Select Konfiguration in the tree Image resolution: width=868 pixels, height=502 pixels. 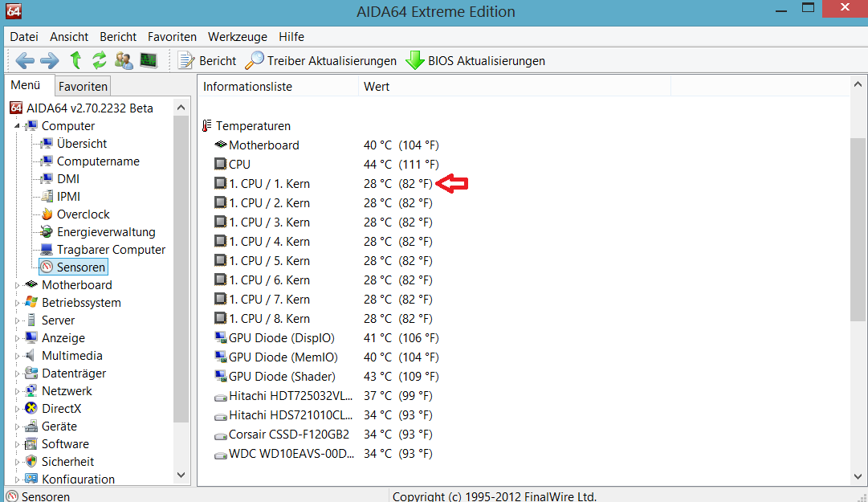(x=78, y=480)
